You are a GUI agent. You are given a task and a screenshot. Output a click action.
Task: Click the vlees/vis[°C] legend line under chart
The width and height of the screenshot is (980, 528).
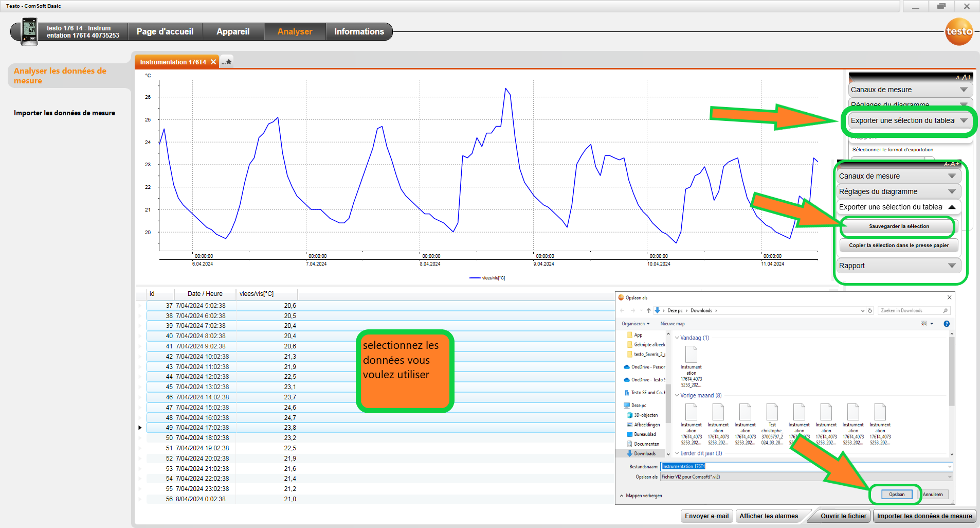click(475, 278)
